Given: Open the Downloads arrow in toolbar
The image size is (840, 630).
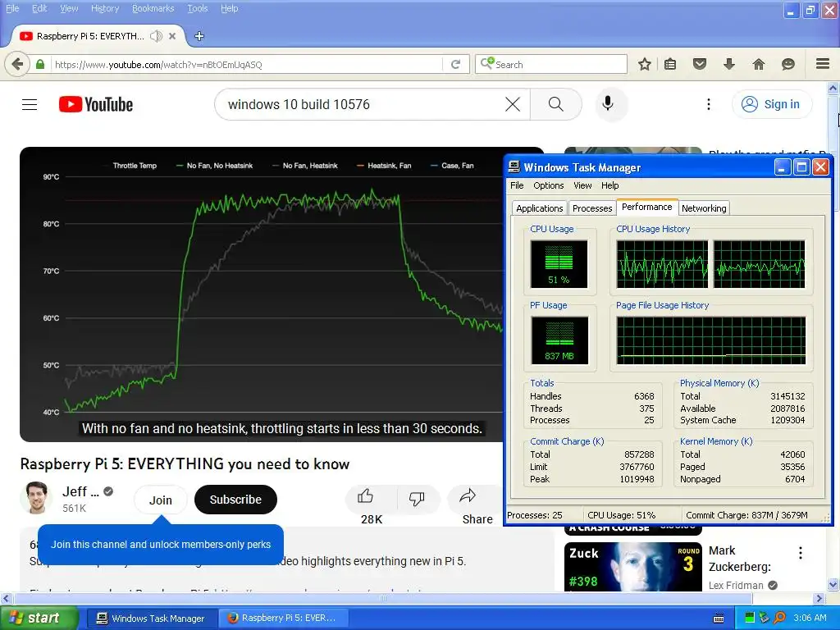Looking at the screenshot, I should 729,64.
